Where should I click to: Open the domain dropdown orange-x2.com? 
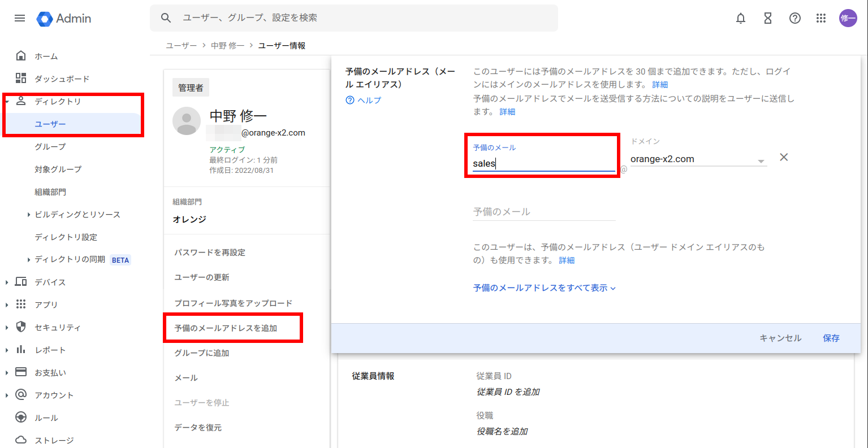click(x=698, y=159)
